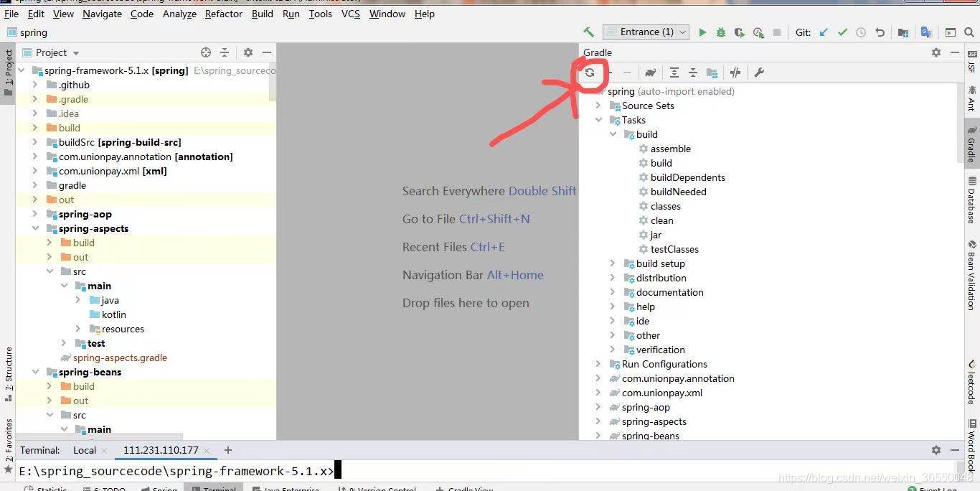Screen dimensions: 980x491
Task: Select spring-aspects.gradle in the Project tree
Action: point(120,357)
